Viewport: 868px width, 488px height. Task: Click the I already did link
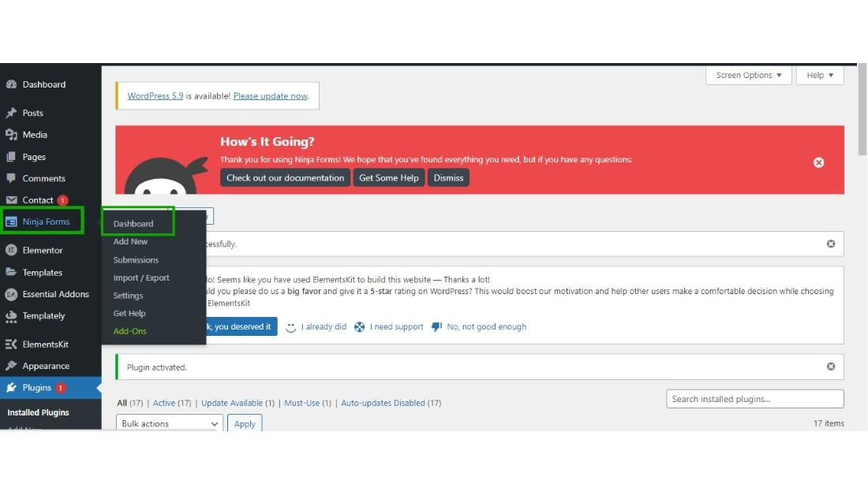(x=324, y=327)
